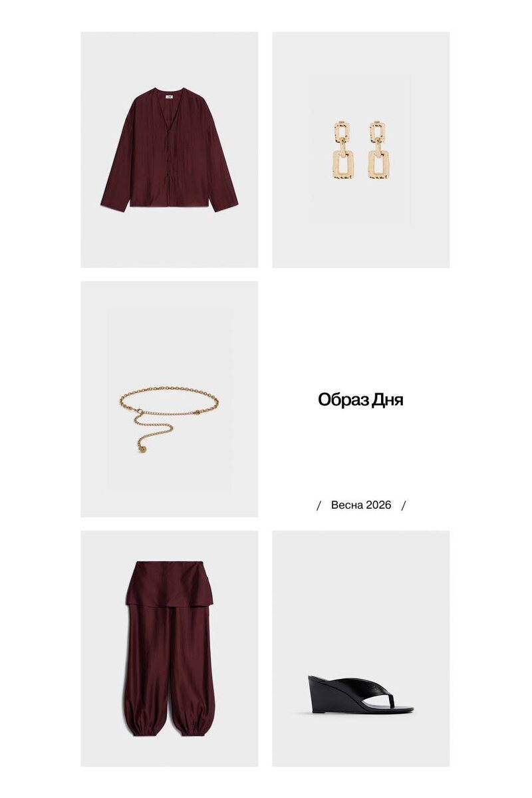The height and width of the screenshot is (798, 532).
Task: Select the Весна 2026 label
Action: (x=361, y=505)
